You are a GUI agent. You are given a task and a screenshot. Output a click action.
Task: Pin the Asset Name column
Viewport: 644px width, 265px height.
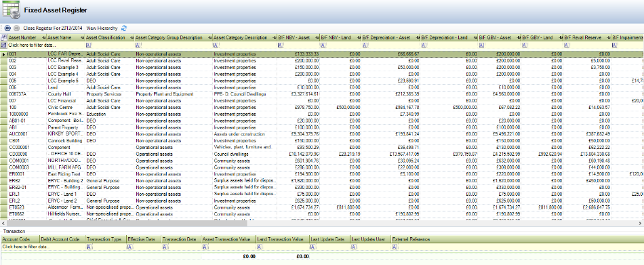coord(83,38)
